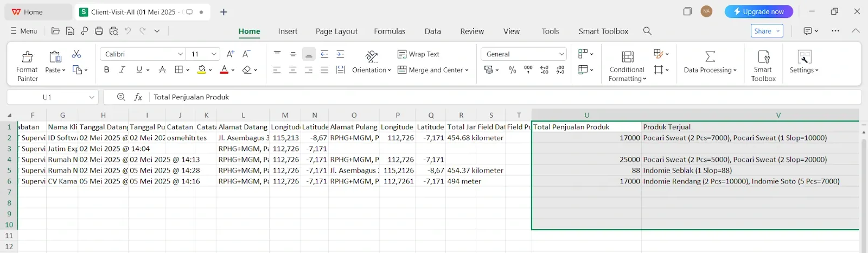Open the General number format dropdown
Screen dimensions: 868x253
[561, 54]
